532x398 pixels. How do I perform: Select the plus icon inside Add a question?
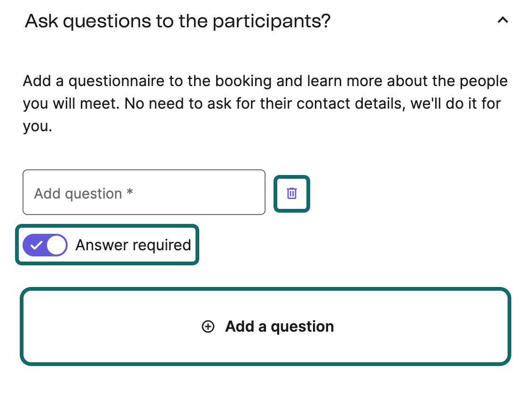coord(208,326)
